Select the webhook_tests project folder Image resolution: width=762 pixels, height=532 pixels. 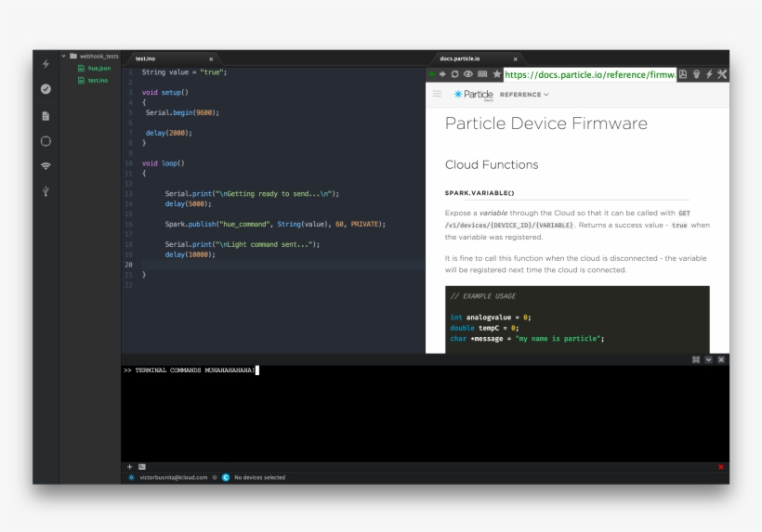click(94, 57)
